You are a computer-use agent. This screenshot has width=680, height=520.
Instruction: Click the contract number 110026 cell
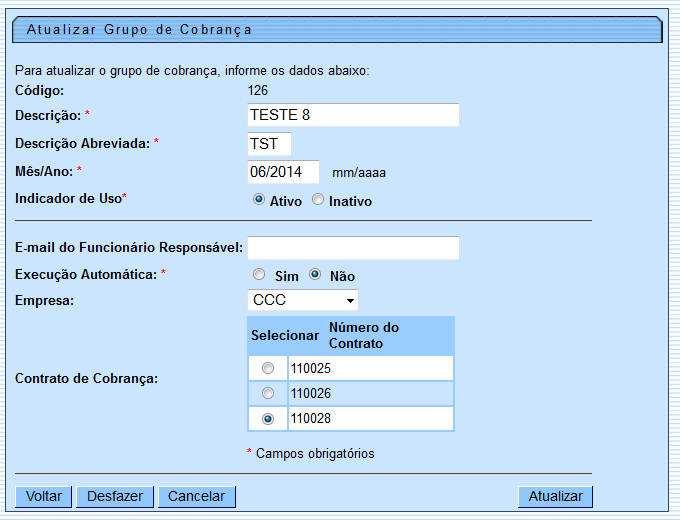click(x=370, y=394)
